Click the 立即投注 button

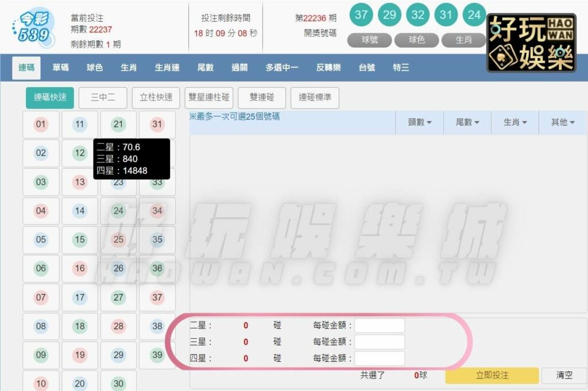[x=492, y=375]
